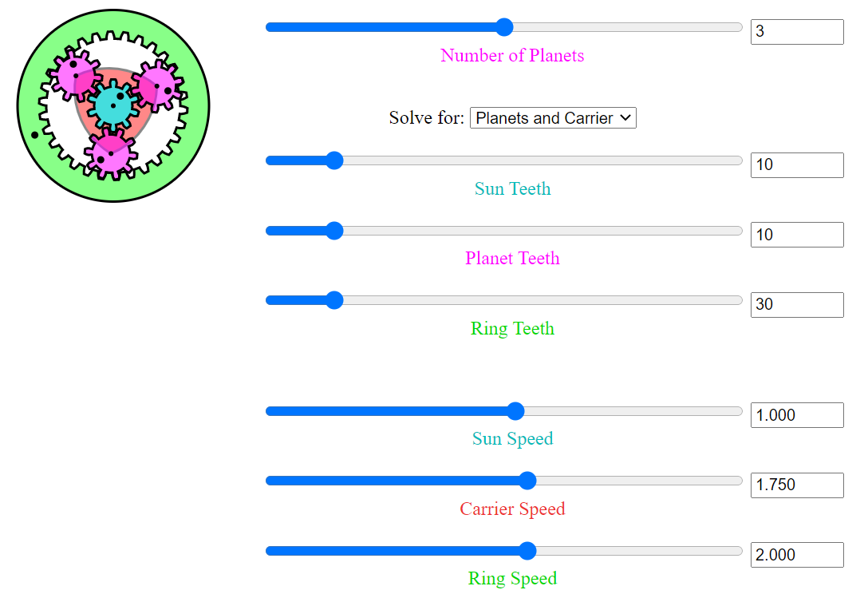Image resolution: width=868 pixels, height=590 pixels.
Task: Click the Sun Speed slider handle
Action: (x=515, y=411)
